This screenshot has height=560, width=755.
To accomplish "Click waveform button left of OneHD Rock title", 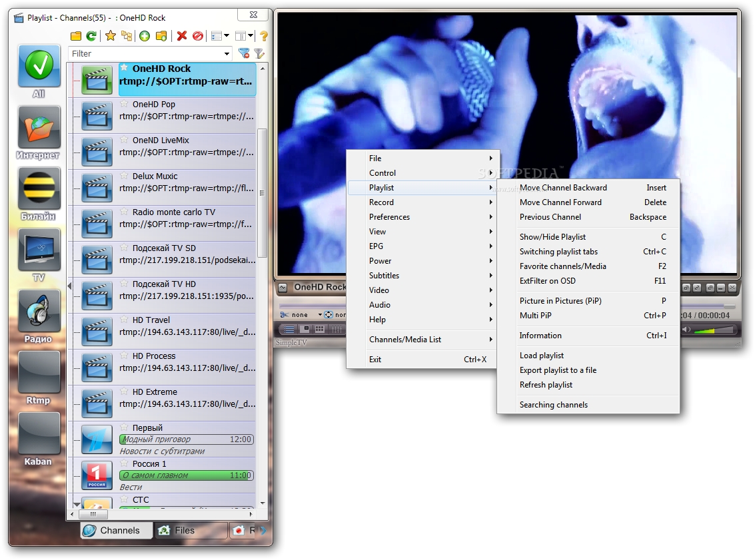I will [283, 288].
